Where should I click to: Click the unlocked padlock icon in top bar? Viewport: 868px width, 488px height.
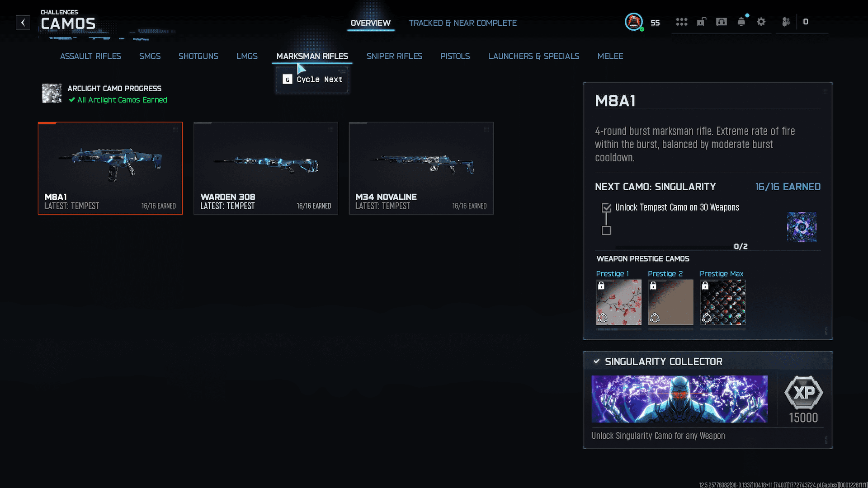701,22
